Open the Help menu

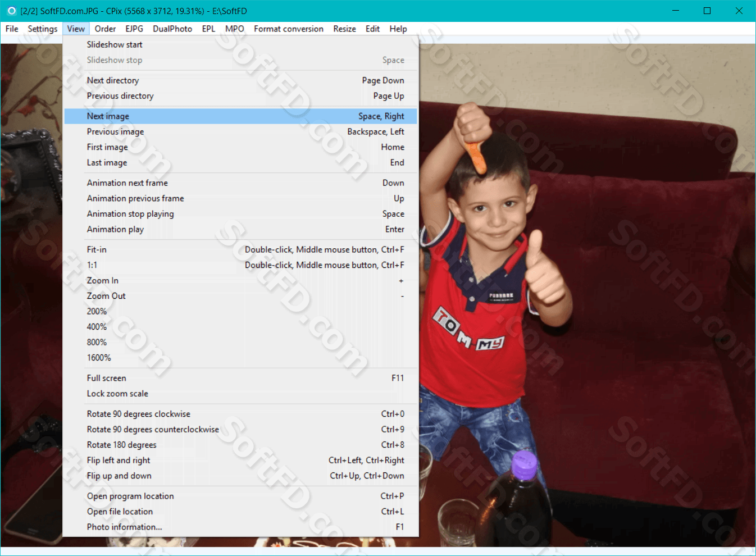pos(398,29)
